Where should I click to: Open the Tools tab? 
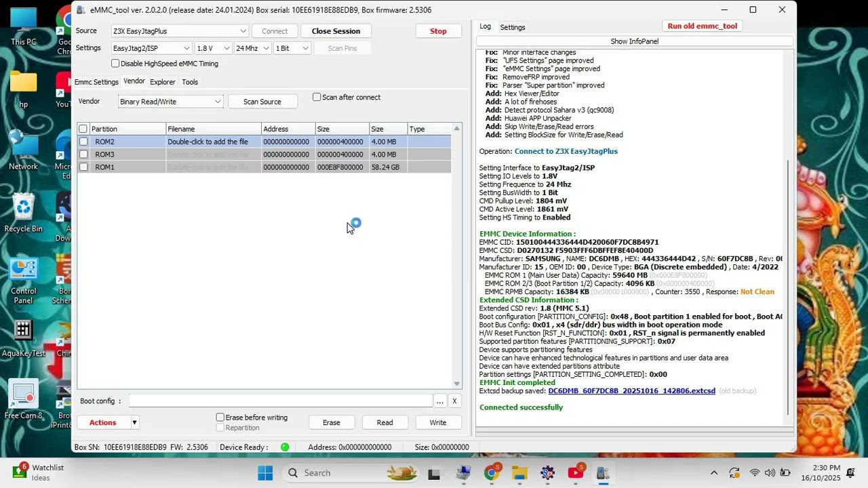(x=190, y=82)
